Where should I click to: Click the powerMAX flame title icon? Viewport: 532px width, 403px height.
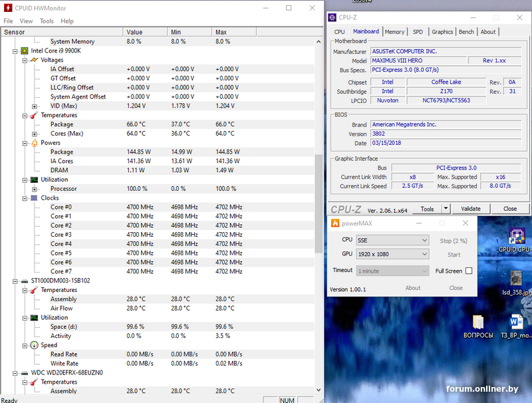(335, 223)
